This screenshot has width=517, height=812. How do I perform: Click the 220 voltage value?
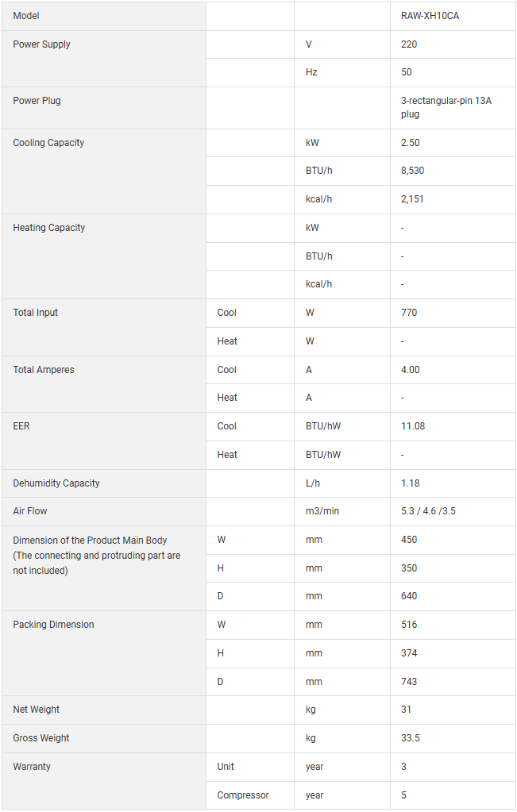pyautogui.click(x=409, y=44)
